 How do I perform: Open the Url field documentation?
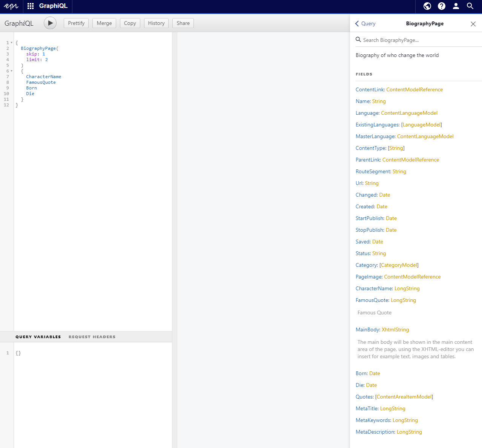359,183
